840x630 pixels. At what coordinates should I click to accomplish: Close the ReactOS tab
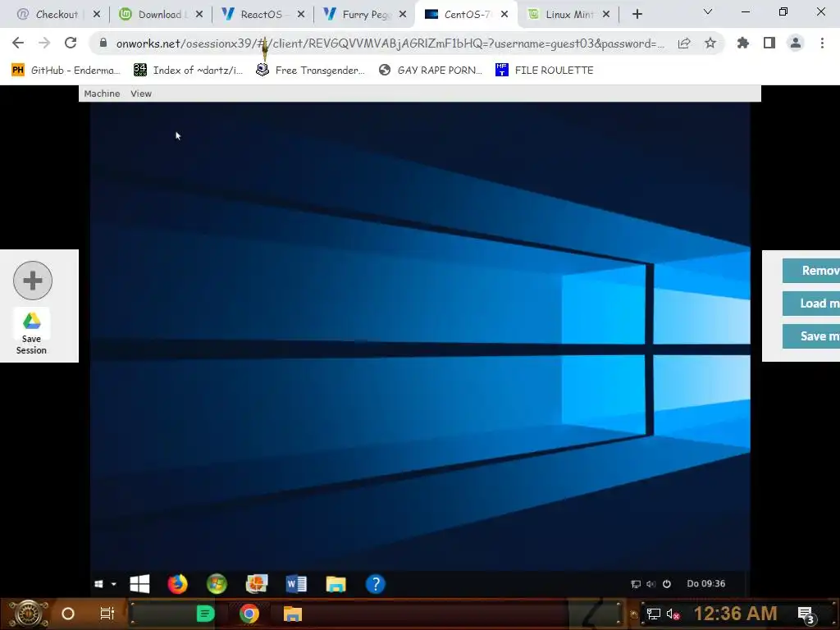click(301, 15)
